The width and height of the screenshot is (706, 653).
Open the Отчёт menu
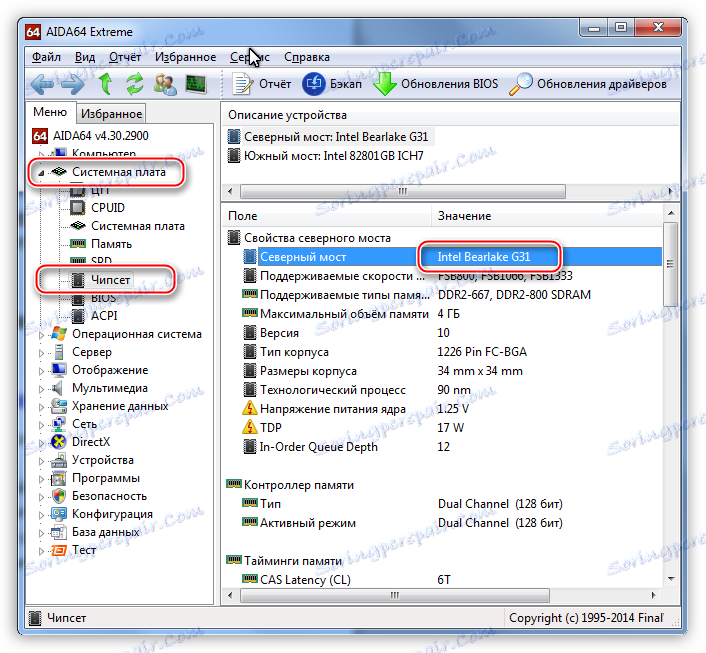click(x=125, y=57)
